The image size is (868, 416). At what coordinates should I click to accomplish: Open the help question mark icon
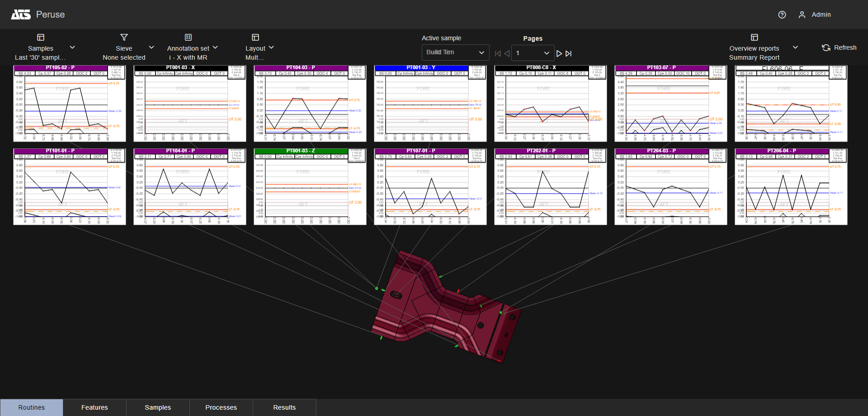point(782,15)
